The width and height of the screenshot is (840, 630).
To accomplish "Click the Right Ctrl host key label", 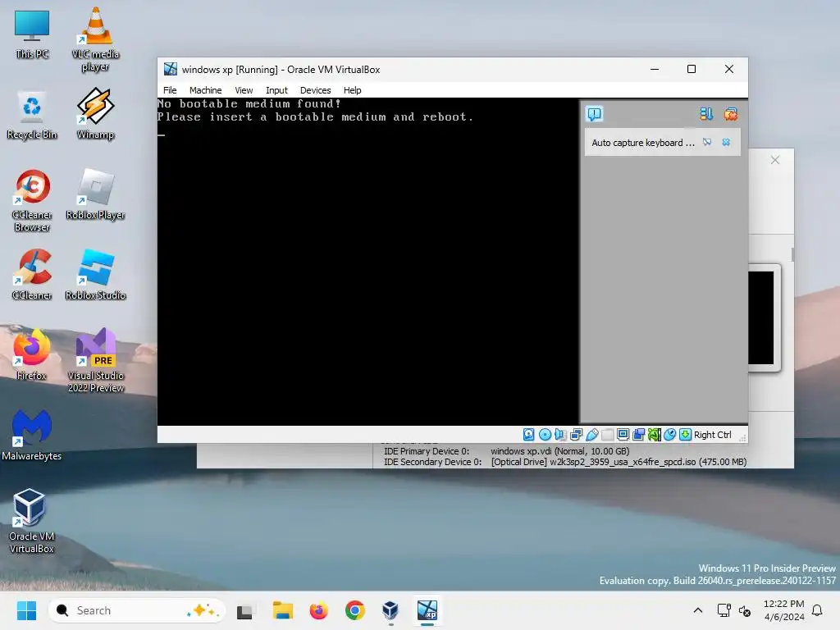I will pos(713,435).
